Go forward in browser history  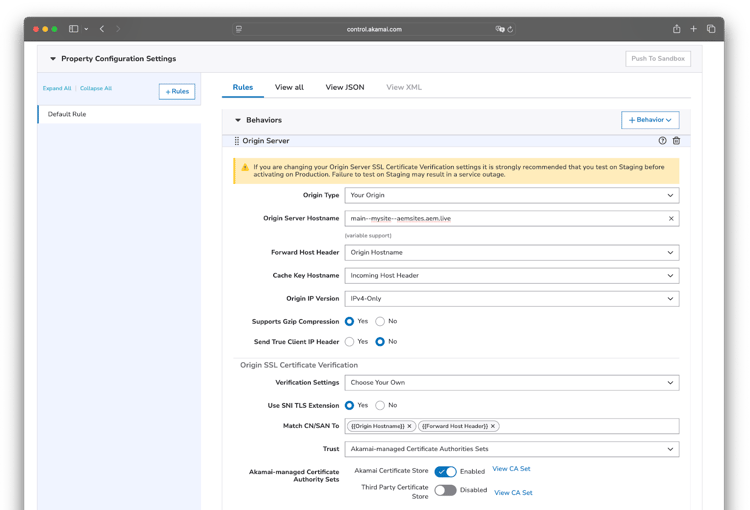pos(118,29)
